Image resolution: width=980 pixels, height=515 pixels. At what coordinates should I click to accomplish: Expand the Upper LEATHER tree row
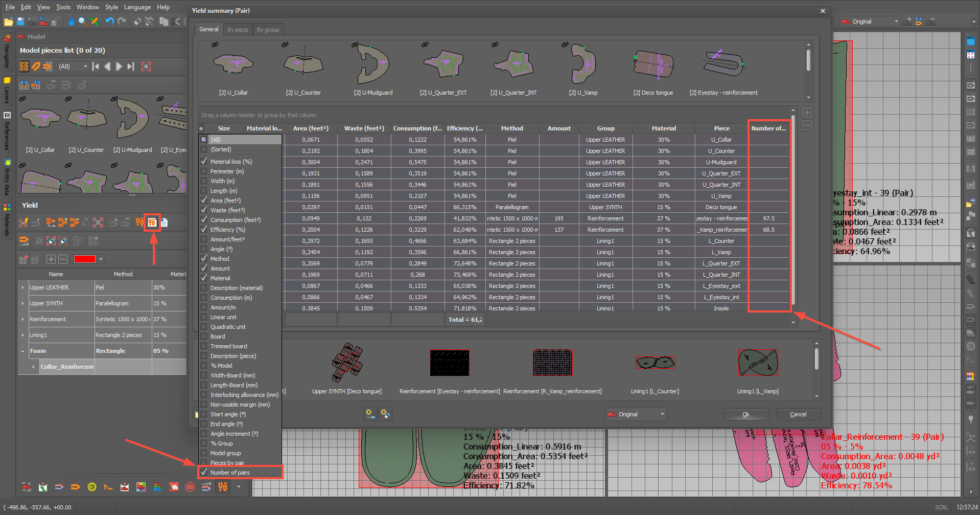[23, 287]
